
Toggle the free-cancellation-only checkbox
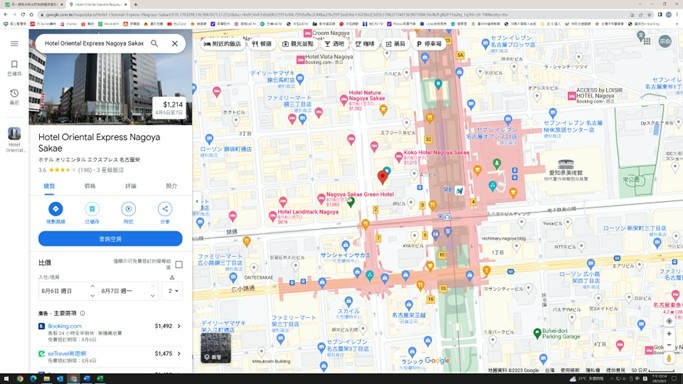(179, 264)
